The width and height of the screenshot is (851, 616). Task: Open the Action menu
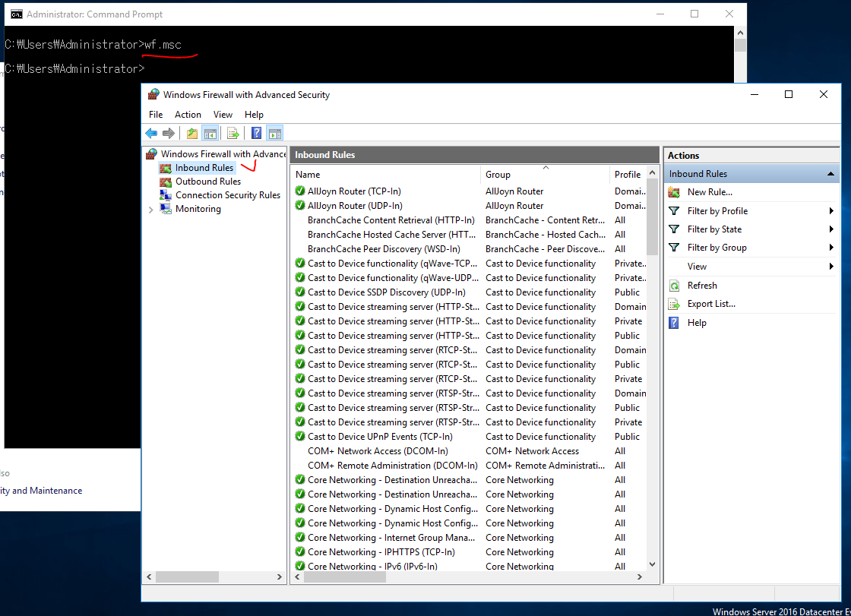pyautogui.click(x=188, y=115)
